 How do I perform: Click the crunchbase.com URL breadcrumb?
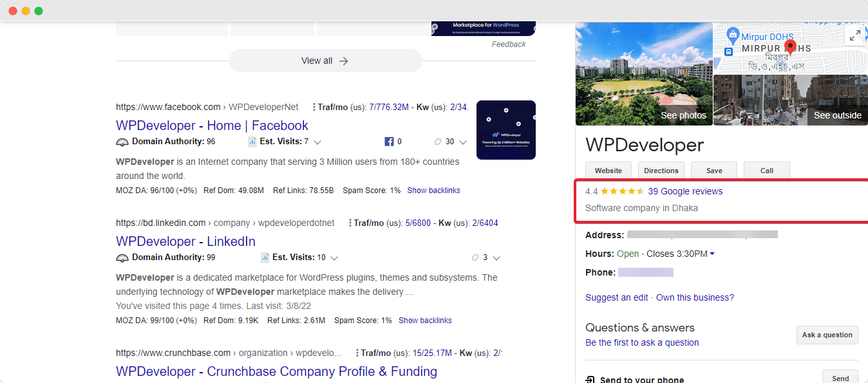click(x=229, y=353)
